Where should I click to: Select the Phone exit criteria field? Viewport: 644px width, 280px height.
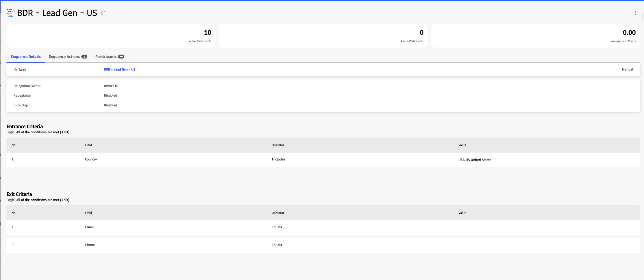[90, 245]
